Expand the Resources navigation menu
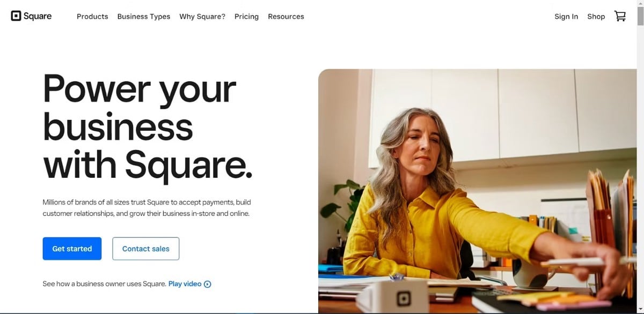The image size is (644, 314). [286, 17]
